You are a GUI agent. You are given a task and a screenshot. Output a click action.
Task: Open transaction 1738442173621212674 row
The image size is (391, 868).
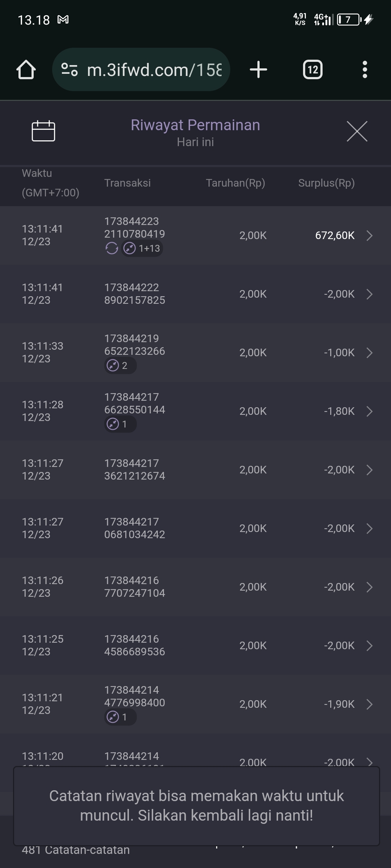point(195,470)
